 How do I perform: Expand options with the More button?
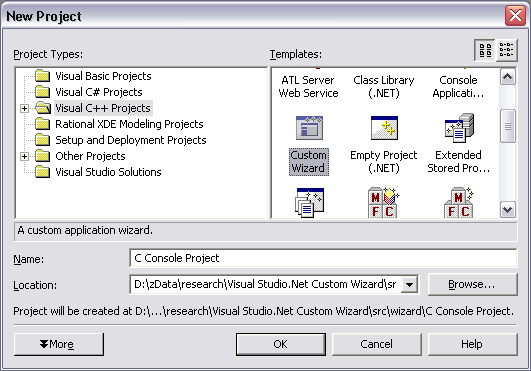click(x=59, y=344)
